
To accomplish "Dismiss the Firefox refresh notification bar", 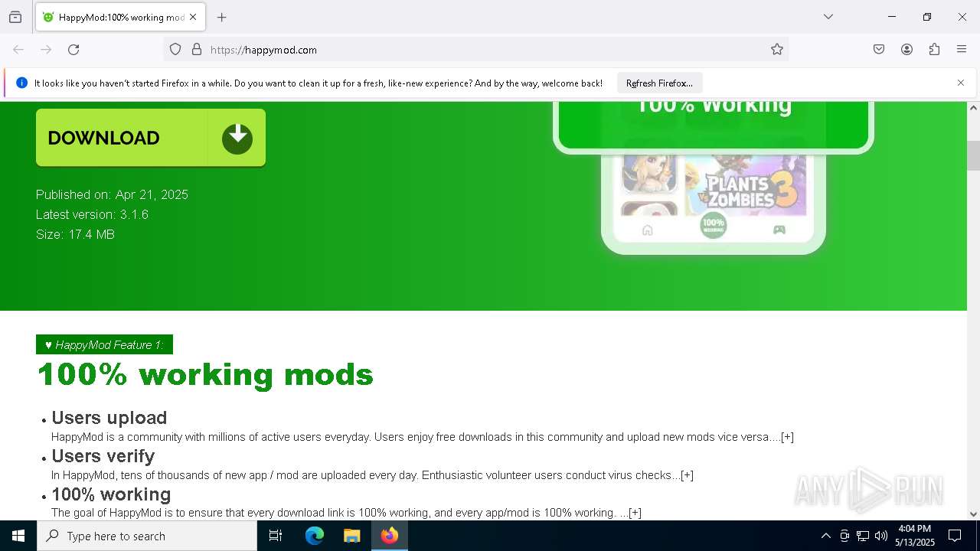I will pos(961,83).
